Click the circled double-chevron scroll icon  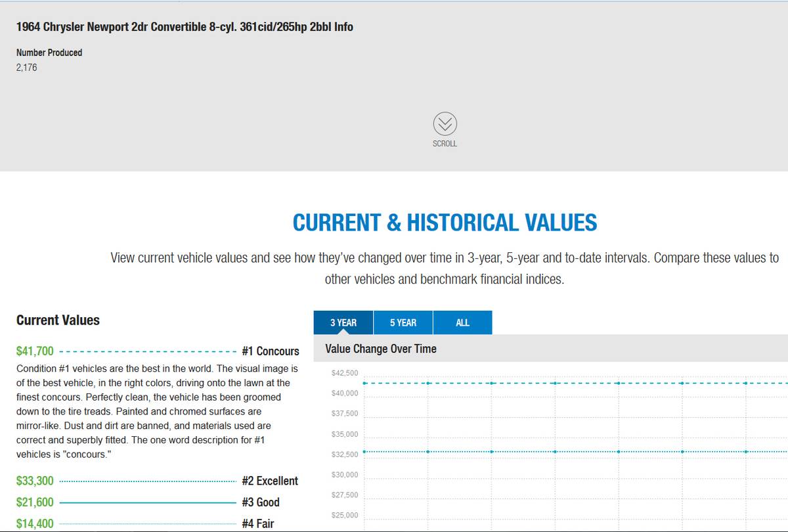tap(445, 124)
